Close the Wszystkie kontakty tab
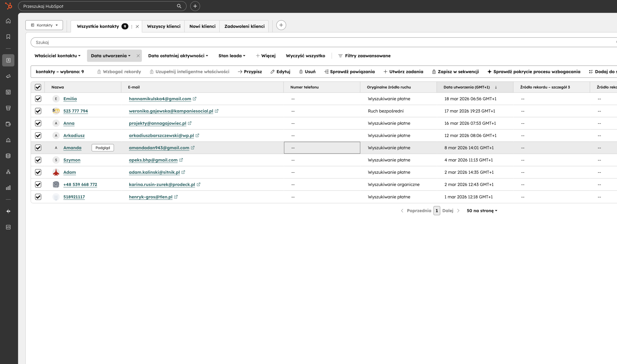Screen dimensions: 617x364 (x=137, y=26)
